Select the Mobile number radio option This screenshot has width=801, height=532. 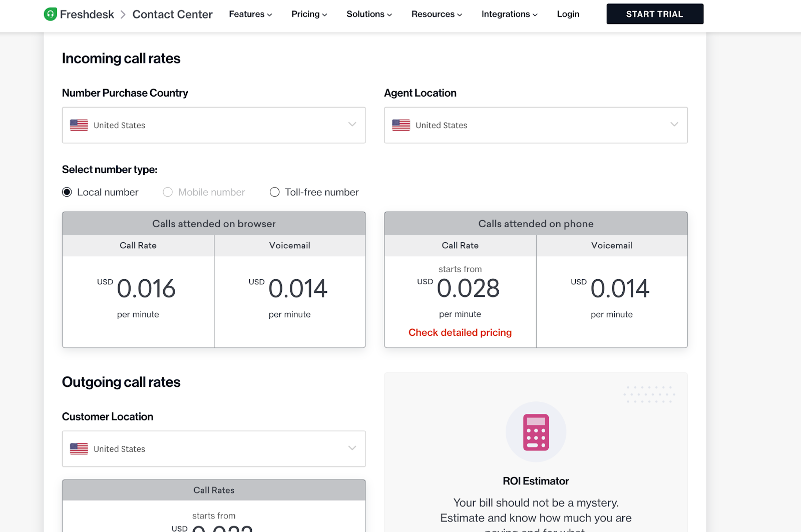click(168, 192)
